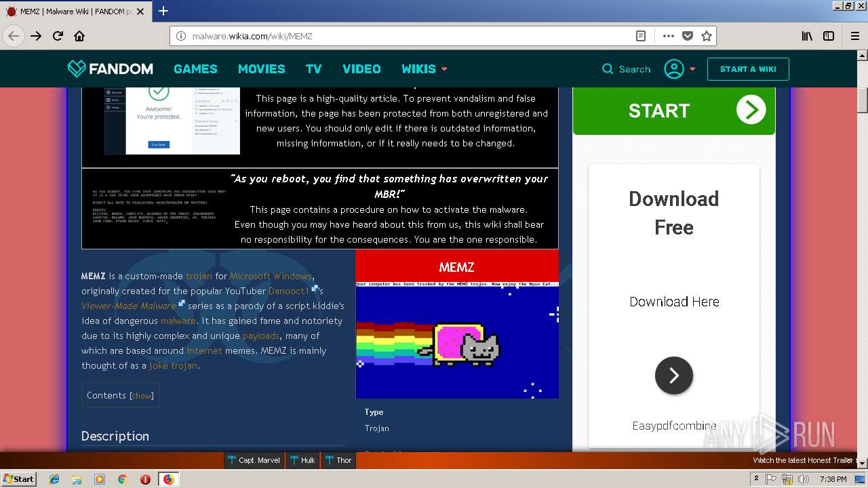Click Watch the latest Honest Trailer
The width and height of the screenshot is (868, 488).
(x=802, y=460)
